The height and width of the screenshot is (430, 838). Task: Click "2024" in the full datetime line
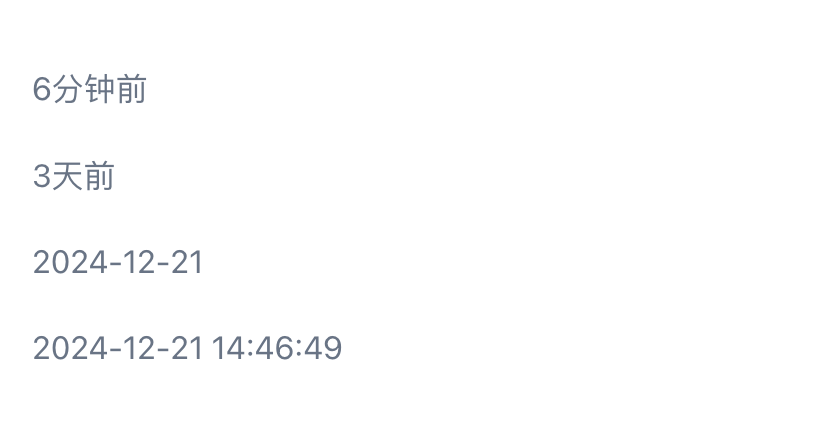coord(70,348)
